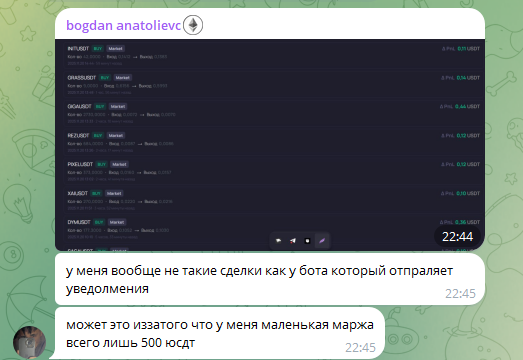Viewport: 523px width, 360px height.
Task: Click the PIXELUSDT trade row title
Action: tap(80, 164)
